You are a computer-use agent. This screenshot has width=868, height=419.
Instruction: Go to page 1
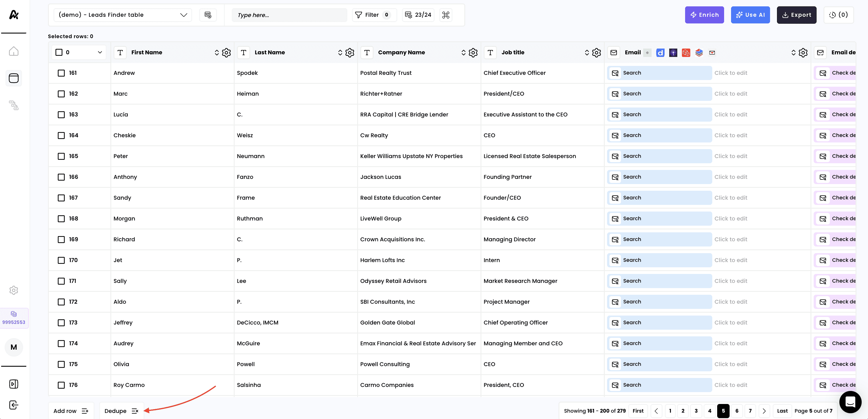coord(670,411)
